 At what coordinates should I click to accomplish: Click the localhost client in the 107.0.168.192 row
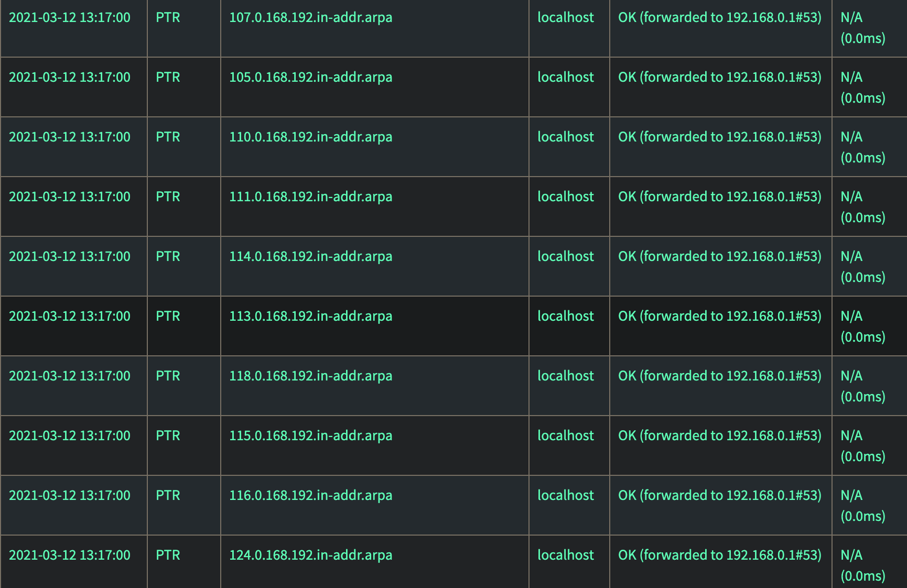coord(566,17)
